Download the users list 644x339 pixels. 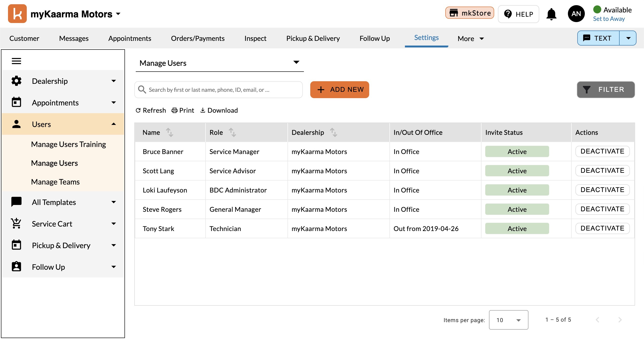coord(219,110)
